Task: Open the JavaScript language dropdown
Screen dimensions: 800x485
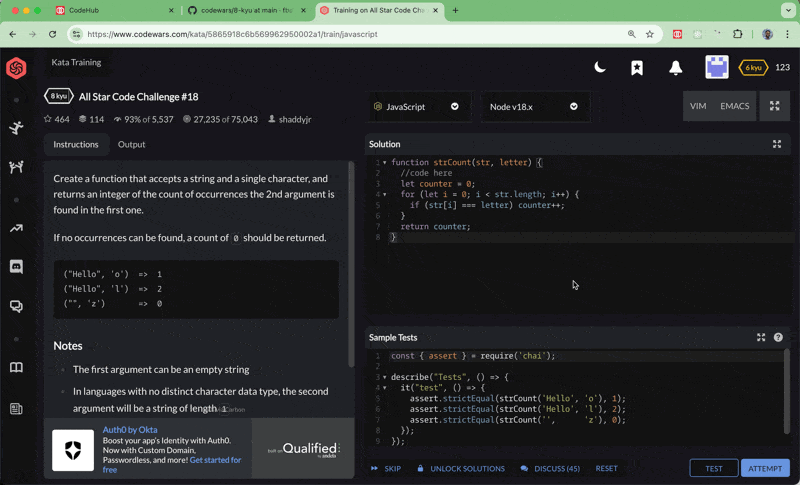Action: (416, 106)
